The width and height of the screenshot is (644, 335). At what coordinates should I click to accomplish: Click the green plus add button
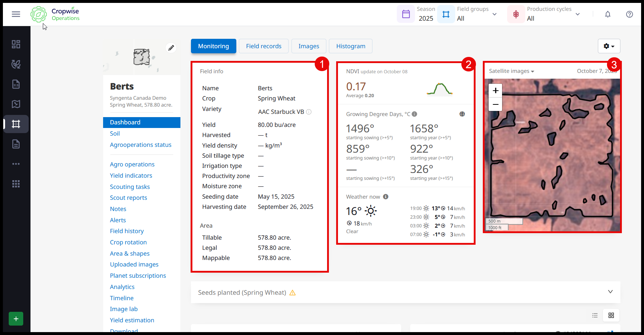coord(16,319)
